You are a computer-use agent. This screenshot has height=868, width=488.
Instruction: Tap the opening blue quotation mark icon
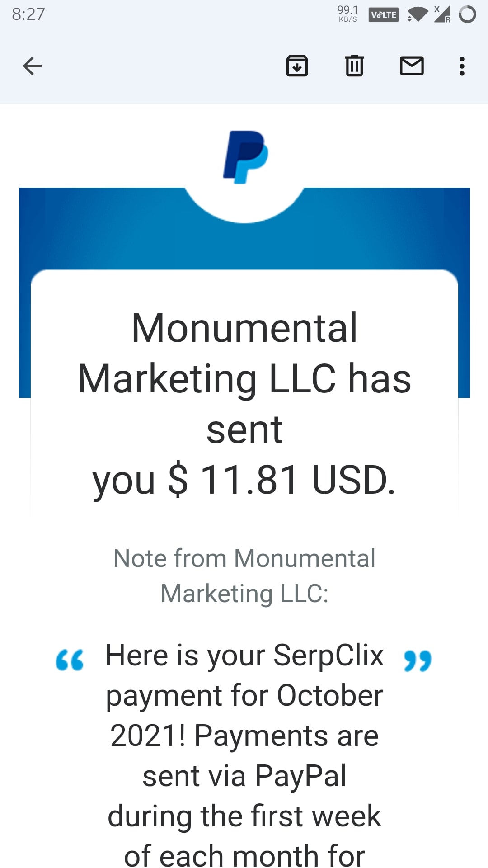click(70, 660)
